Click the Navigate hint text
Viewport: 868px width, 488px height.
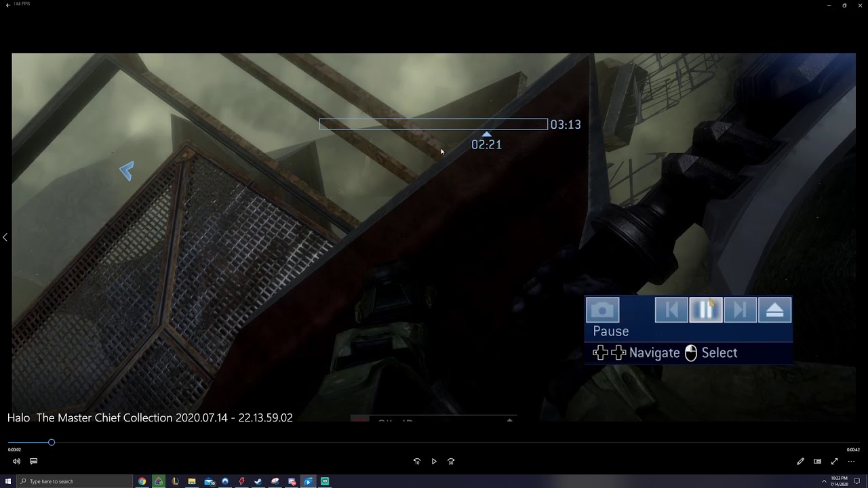[x=654, y=353]
